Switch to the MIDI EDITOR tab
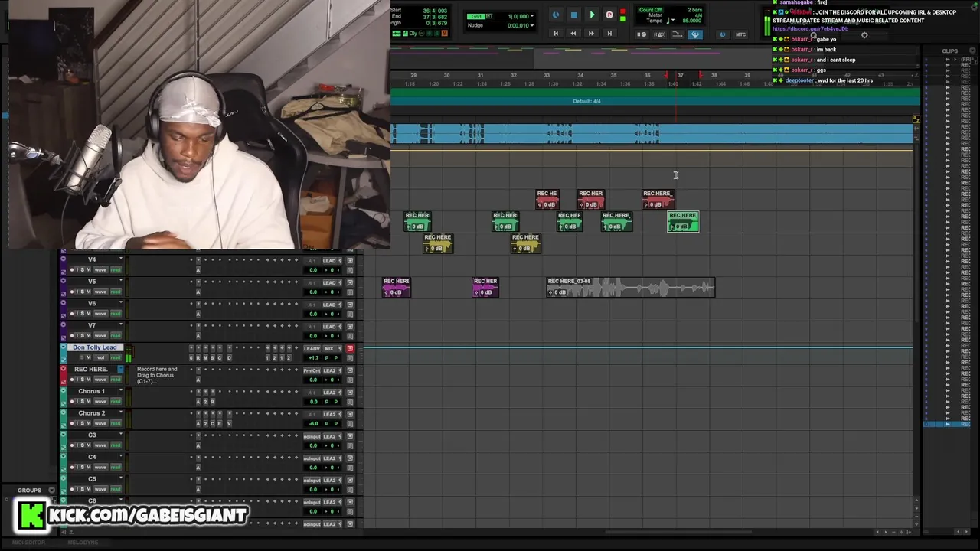This screenshot has height=551, width=980. 28,543
